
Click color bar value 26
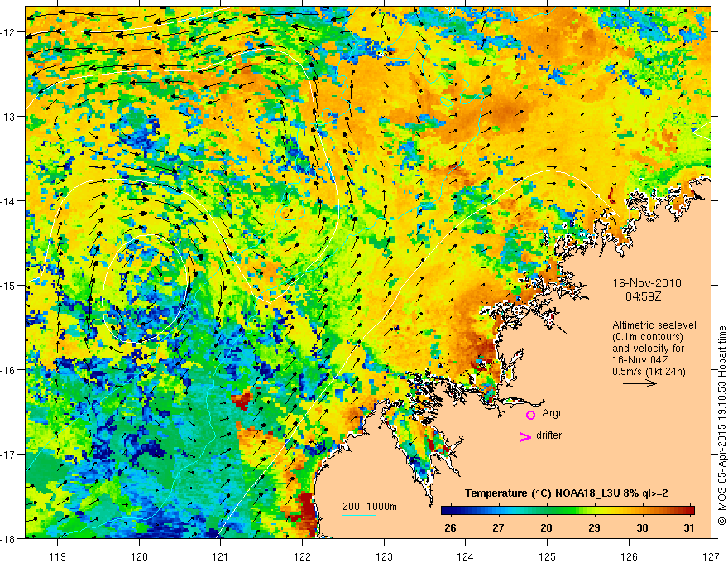coord(450,528)
